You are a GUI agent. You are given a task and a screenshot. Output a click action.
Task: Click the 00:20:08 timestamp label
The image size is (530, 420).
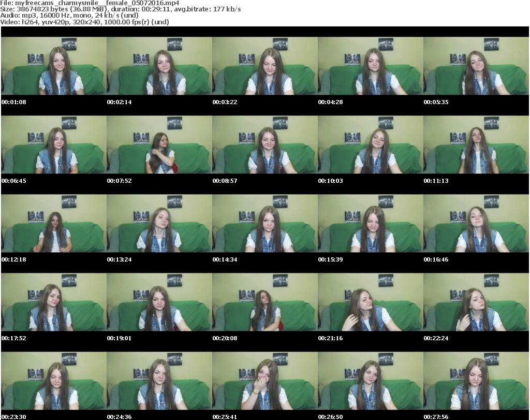(x=225, y=338)
